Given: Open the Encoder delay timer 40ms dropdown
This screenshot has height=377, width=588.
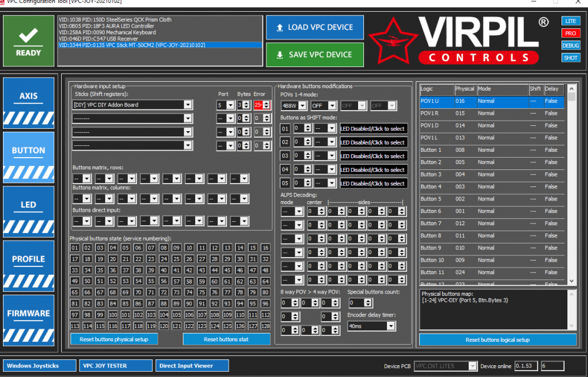Looking at the screenshot, I should tap(391, 326).
